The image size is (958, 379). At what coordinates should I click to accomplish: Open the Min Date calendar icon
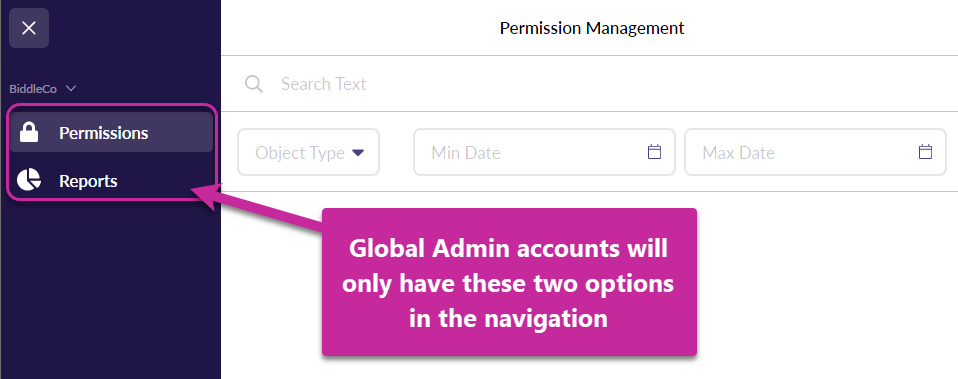click(x=654, y=152)
